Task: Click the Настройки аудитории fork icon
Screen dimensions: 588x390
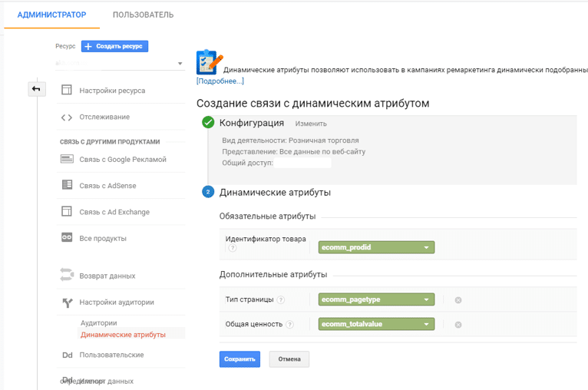Action: (68, 302)
